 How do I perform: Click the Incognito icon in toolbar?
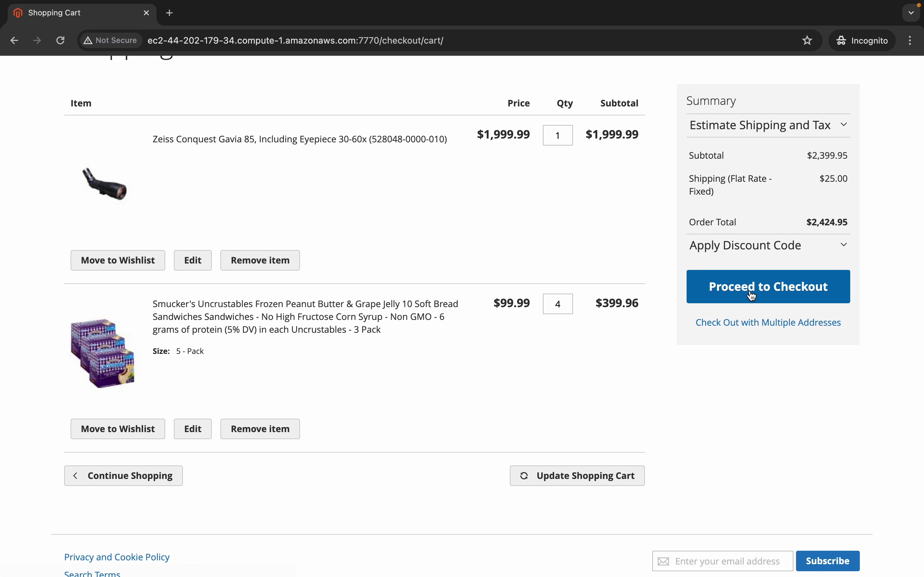point(841,40)
